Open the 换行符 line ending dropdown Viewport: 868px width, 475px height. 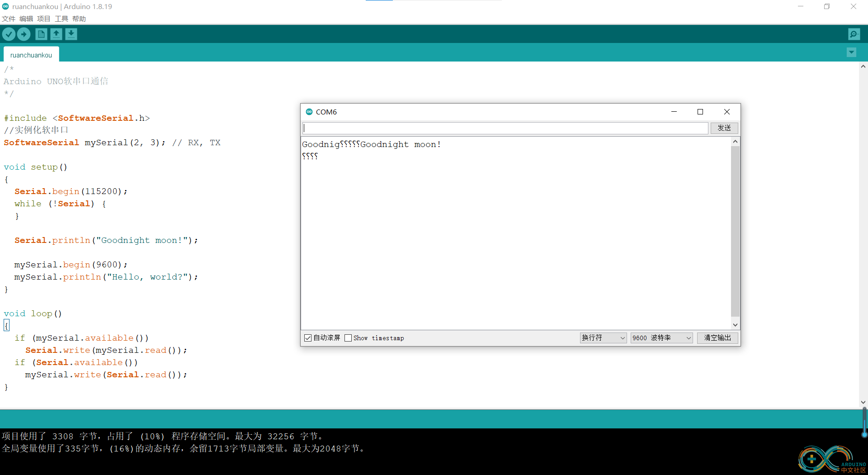pyautogui.click(x=603, y=338)
